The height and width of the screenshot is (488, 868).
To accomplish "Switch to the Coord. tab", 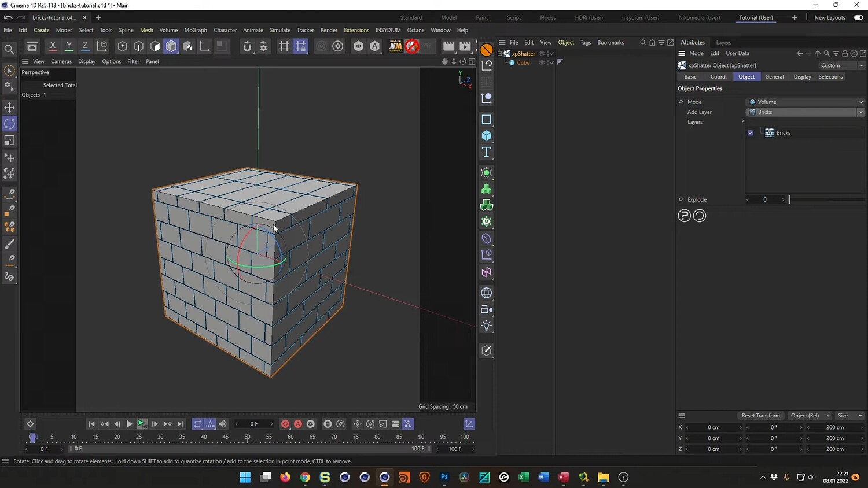I will click(718, 77).
